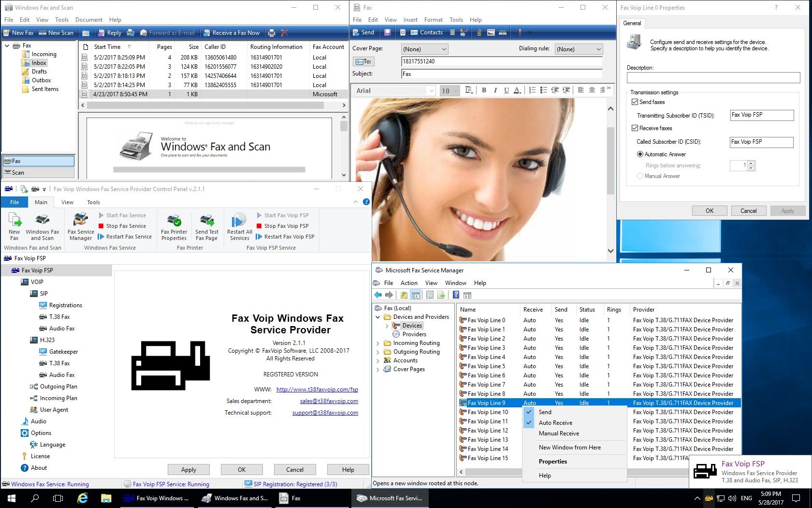Viewport: 812px width, 508px height.
Task: Select the Manual Answer radio button
Action: click(640, 176)
